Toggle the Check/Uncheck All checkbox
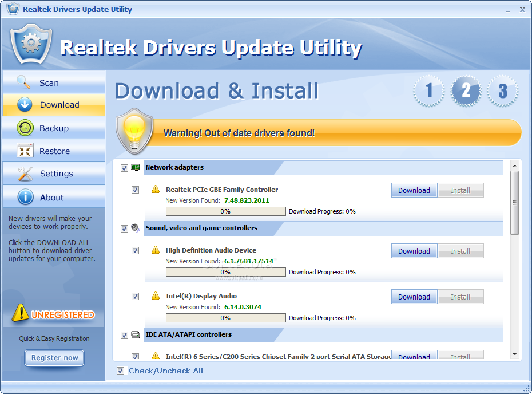Screen dimensions: 532x394 [121, 371]
